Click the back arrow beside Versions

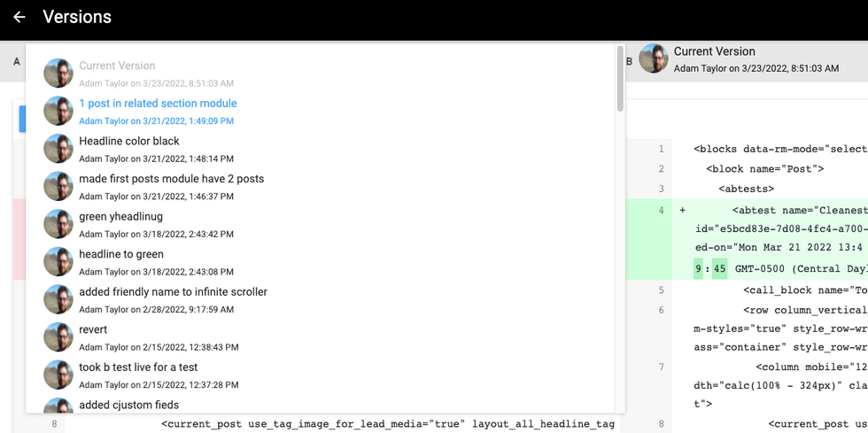coord(19,18)
